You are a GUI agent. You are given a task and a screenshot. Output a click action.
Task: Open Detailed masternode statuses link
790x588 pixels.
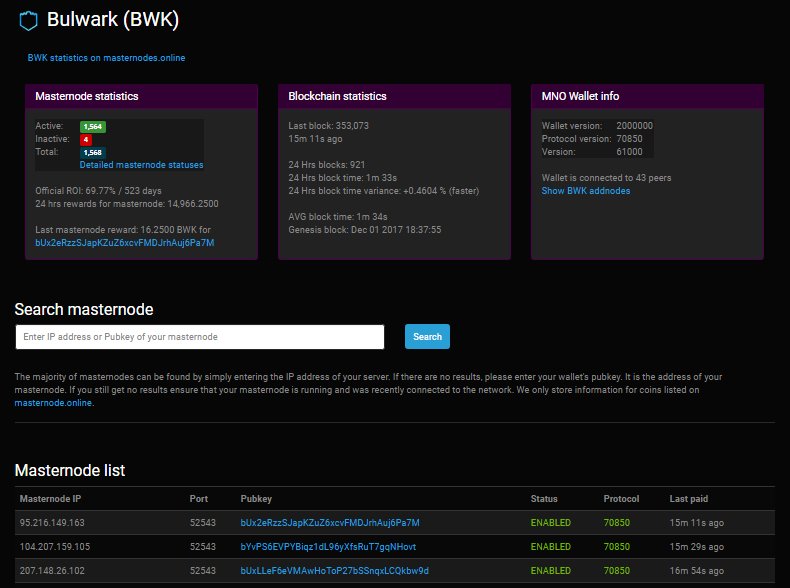click(x=142, y=165)
